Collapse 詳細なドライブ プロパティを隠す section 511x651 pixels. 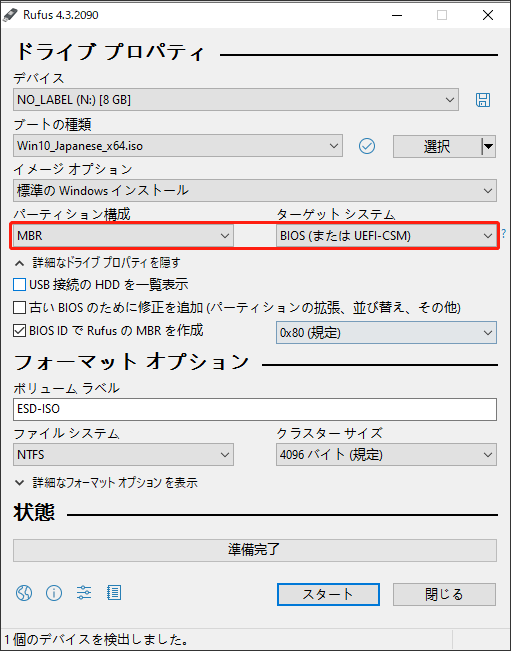(x=98, y=263)
